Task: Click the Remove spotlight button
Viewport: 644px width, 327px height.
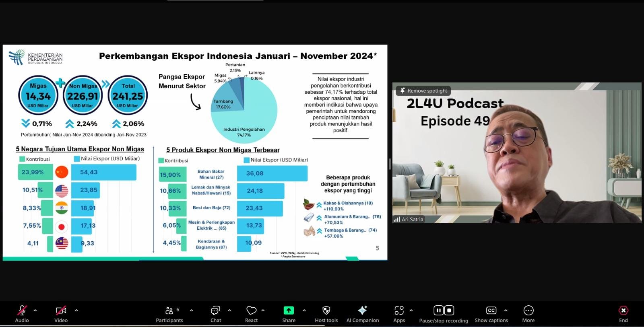Action: pos(423,91)
